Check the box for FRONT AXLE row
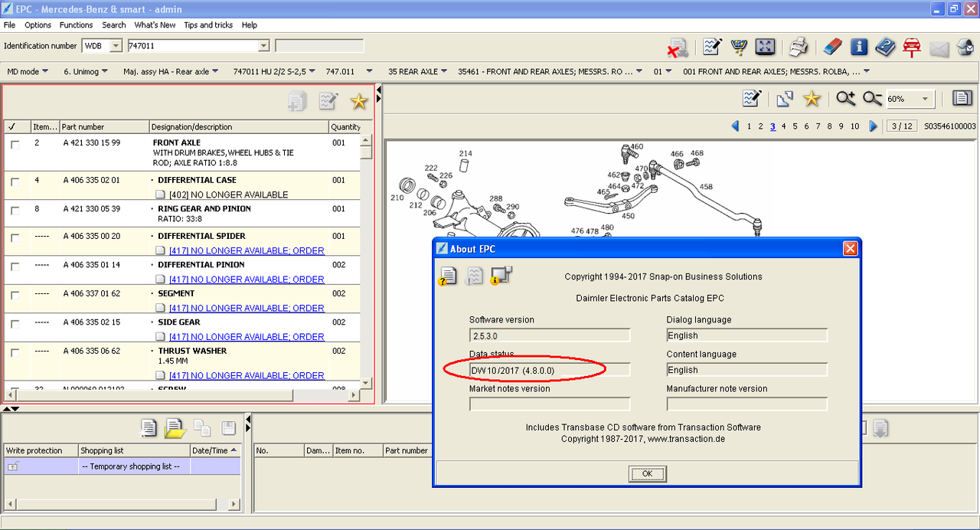Viewport: 980px width, 530px height. click(x=15, y=145)
